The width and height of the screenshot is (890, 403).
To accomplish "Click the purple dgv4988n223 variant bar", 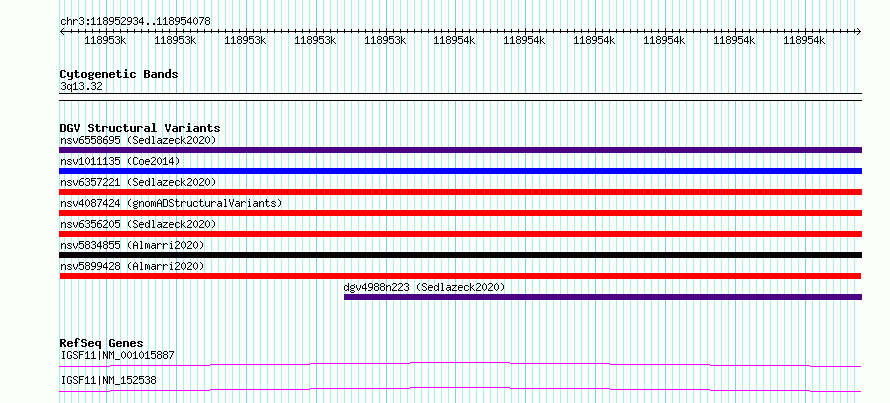I will tap(603, 297).
